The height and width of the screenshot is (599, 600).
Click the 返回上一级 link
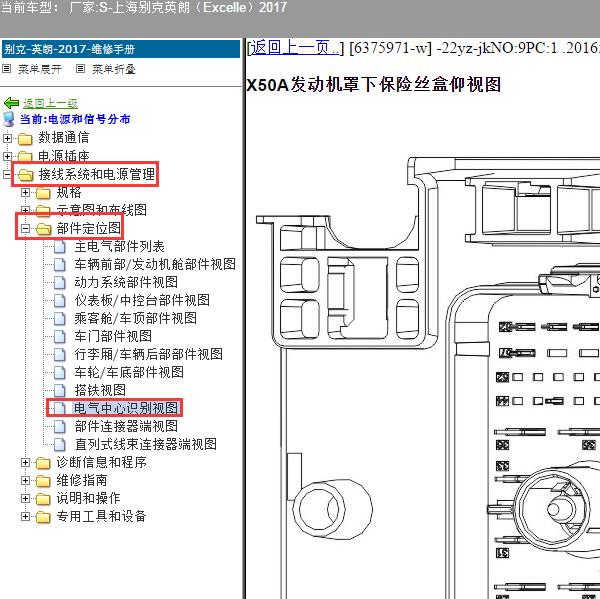point(50,103)
